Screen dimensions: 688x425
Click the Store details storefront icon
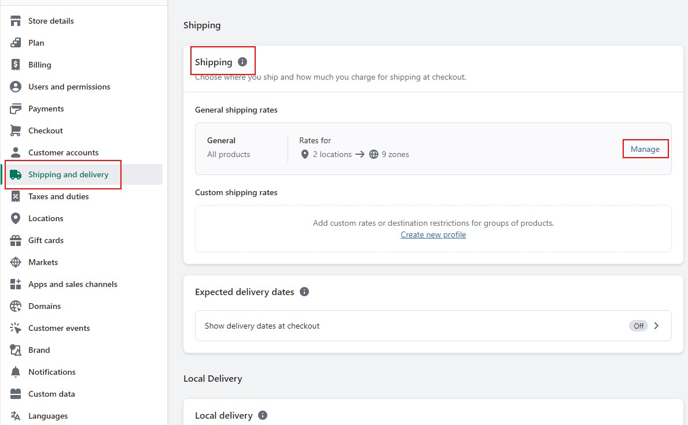coord(15,21)
